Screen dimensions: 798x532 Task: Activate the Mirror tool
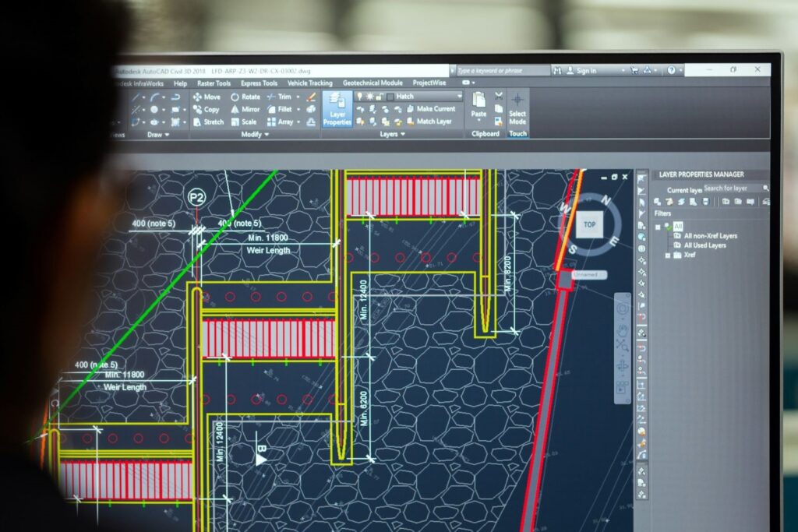(245, 109)
